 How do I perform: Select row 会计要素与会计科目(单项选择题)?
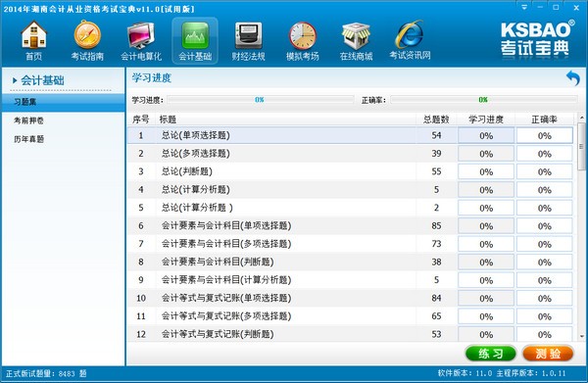pos(350,225)
